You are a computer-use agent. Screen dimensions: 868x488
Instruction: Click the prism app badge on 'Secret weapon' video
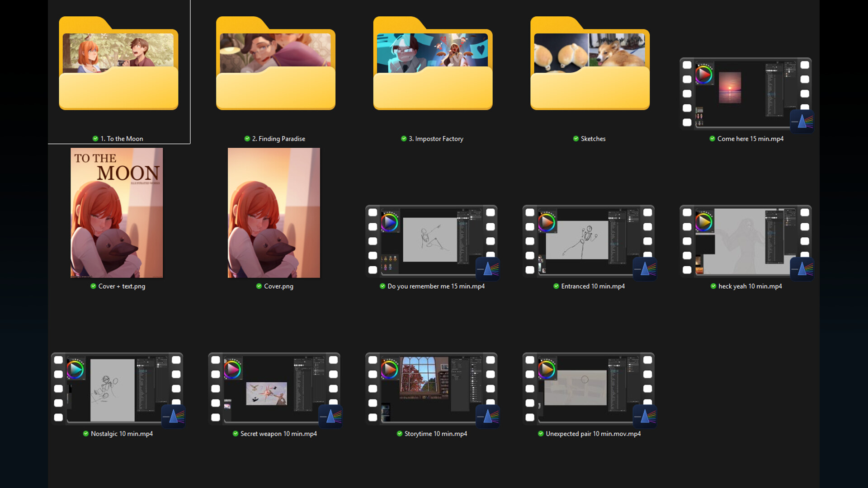pyautogui.click(x=330, y=416)
